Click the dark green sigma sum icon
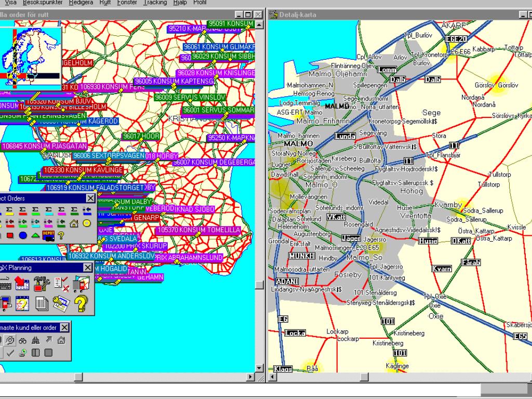Viewport: 532px width, 399px height. 74,211
